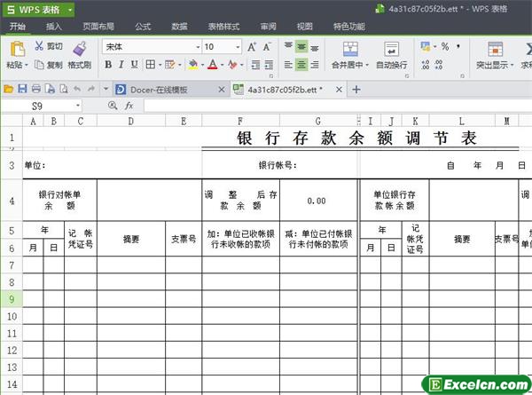Open the 插入 (Insert) ribbon tab
The height and width of the screenshot is (395, 532).
coord(54,27)
